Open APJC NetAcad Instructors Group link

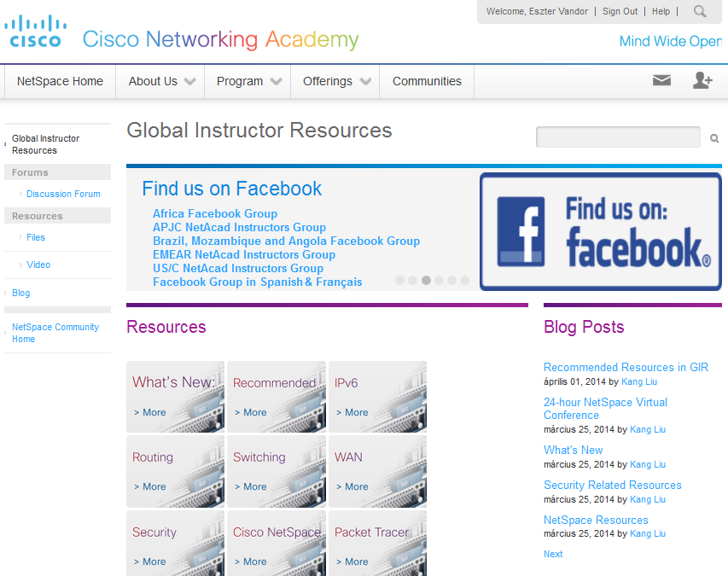tap(239, 228)
